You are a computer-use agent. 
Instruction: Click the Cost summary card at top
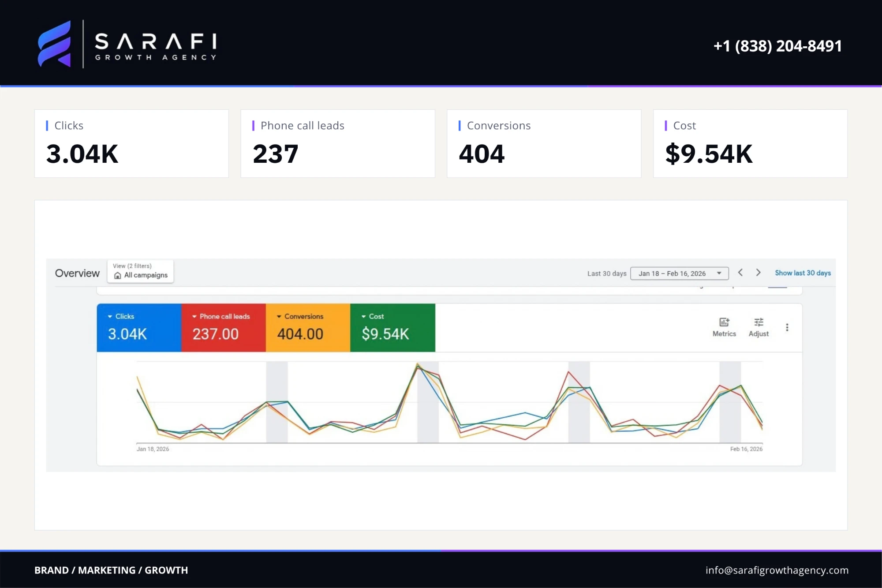pos(750,143)
